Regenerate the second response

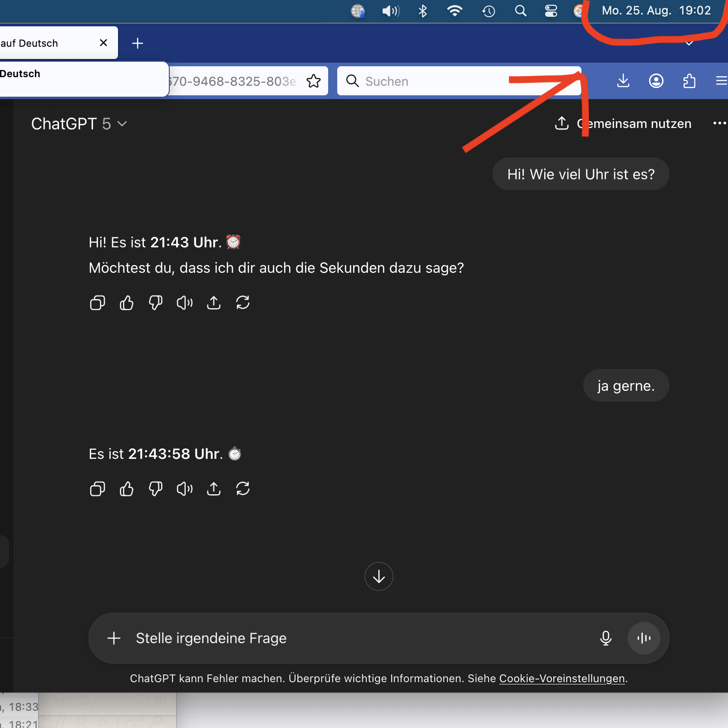pos(243,489)
